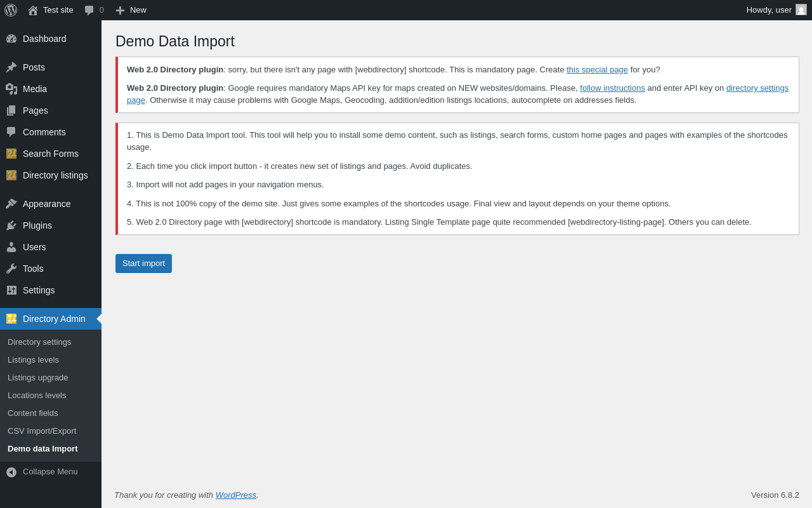Viewport: 812px width, 508px height.
Task: Click the Appearance paintbrush icon
Action: [x=11, y=204]
